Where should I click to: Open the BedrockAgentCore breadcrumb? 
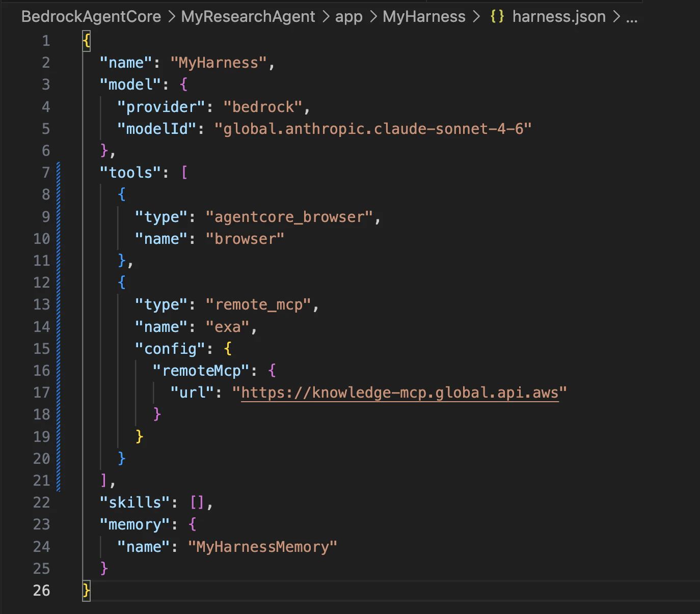(91, 17)
